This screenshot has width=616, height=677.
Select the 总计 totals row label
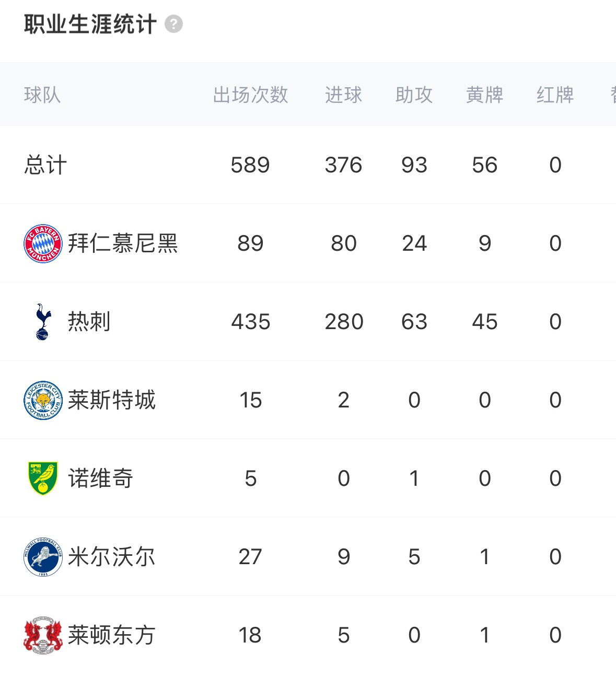pos(45,165)
